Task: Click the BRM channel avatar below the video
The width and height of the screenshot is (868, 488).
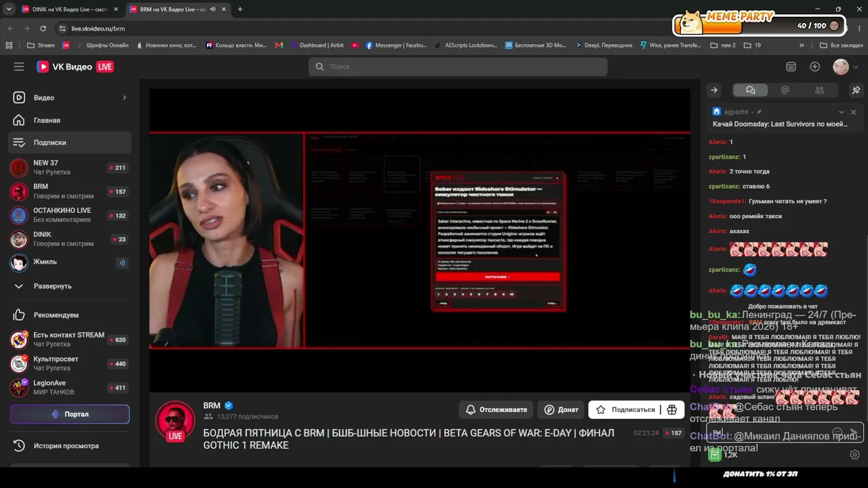Action: pyautogui.click(x=175, y=421)
